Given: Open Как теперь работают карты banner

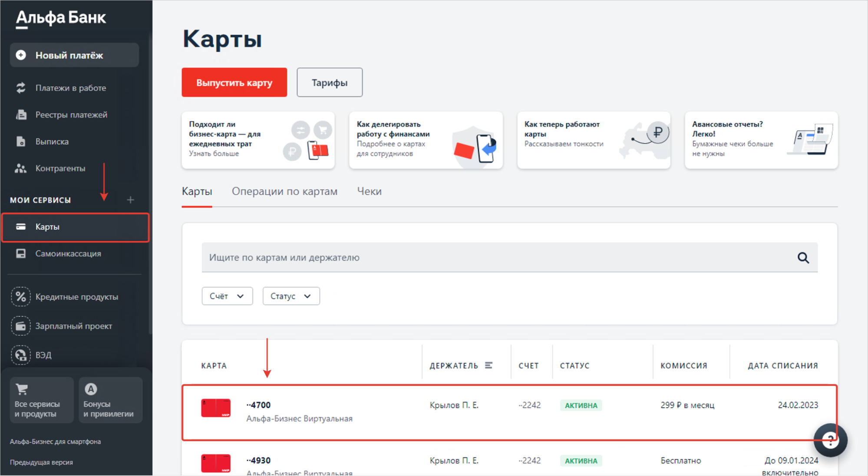Looking at the screenshot, I should click(x=594, y=140).
